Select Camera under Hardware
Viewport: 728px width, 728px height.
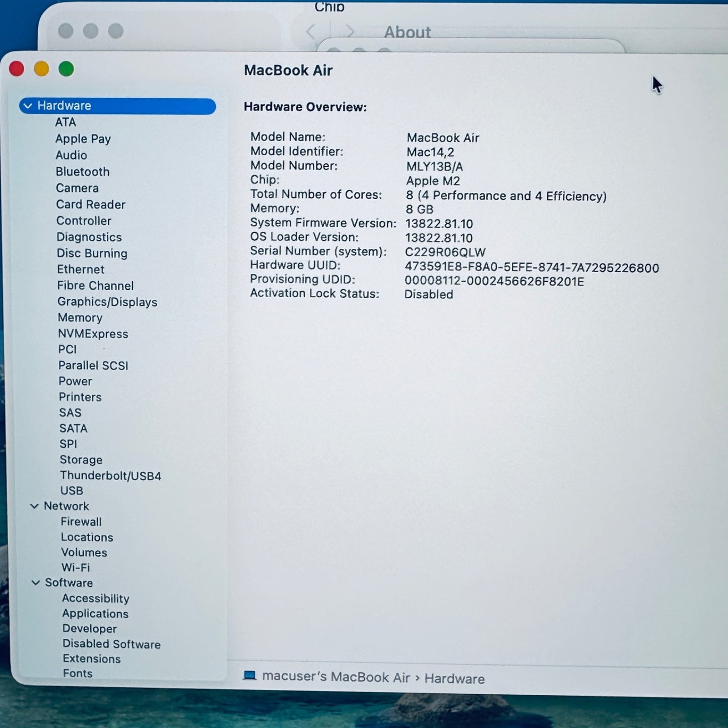[77, 188]
